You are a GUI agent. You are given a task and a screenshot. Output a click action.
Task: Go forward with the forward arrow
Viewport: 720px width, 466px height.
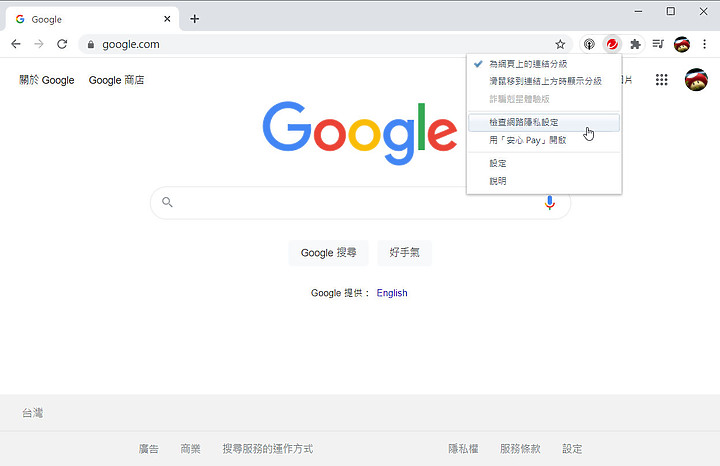[39, 44]
